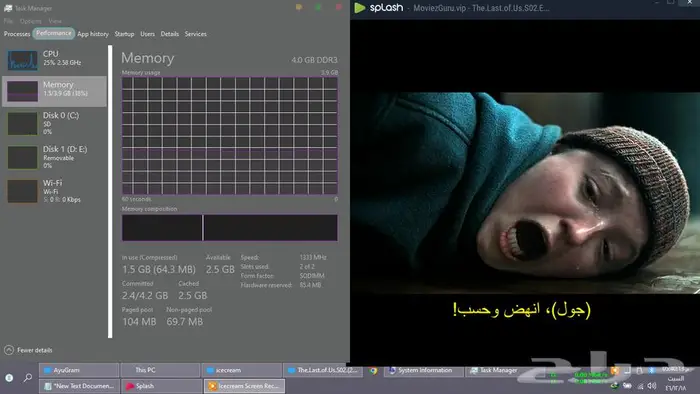This screenshot has width=700, height=394.
Task: Switch to This PC taskbar button
Action: [x=160, y=370]
